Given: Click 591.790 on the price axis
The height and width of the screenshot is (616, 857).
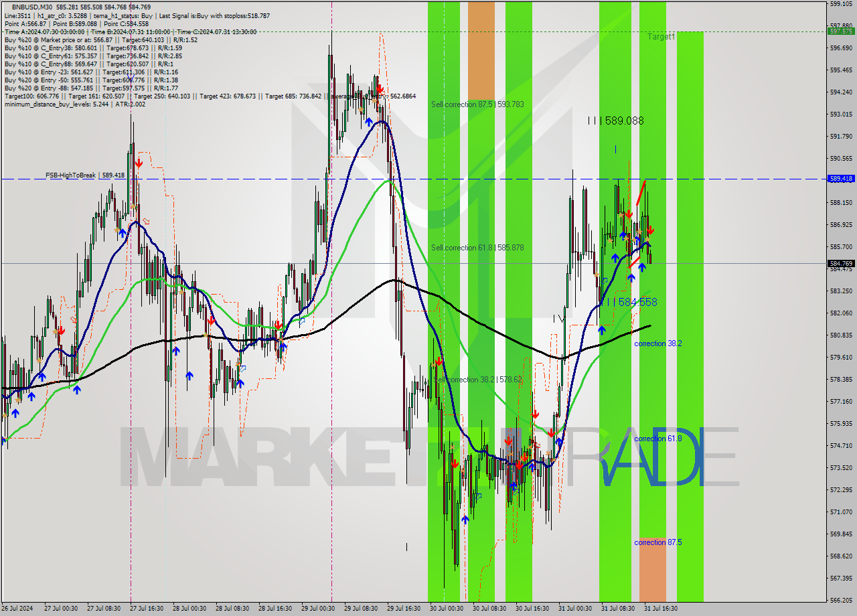Looking at the screenshot, I should click(841, 137).
